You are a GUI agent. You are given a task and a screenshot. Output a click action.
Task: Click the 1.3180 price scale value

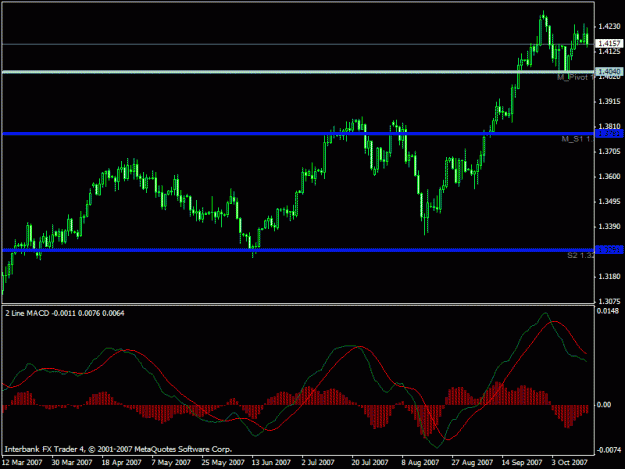click(609, 277)
